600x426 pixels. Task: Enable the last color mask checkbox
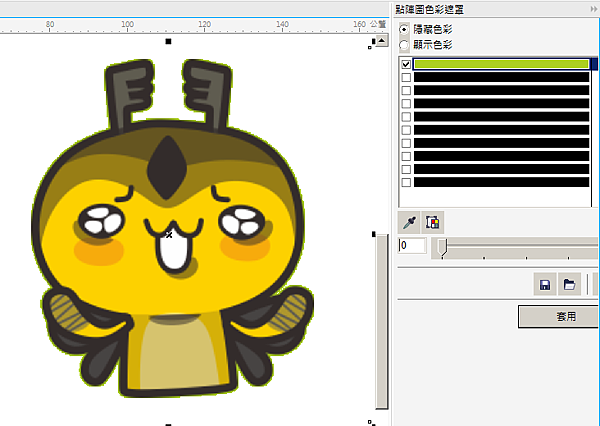tap(405, 183)
